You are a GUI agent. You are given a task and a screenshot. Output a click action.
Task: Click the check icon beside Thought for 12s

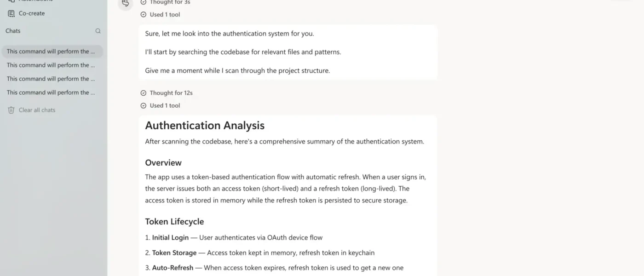[x=144, y=93]
